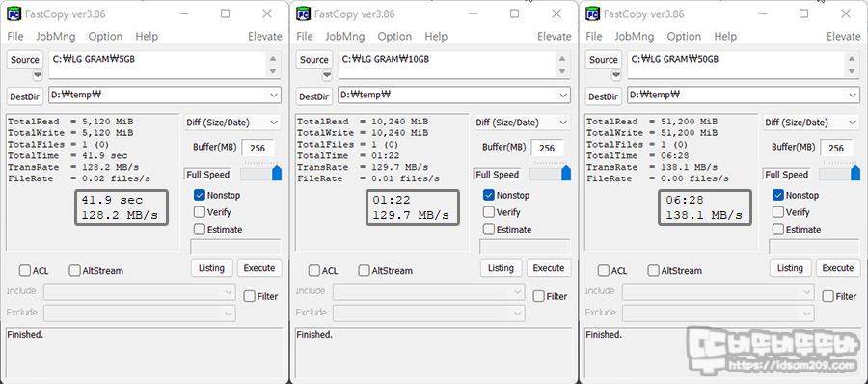The height and width of the screenshot is (384, 868).
Task: Tick ACL checkbox in 50GB window
Action: (604, 271)
